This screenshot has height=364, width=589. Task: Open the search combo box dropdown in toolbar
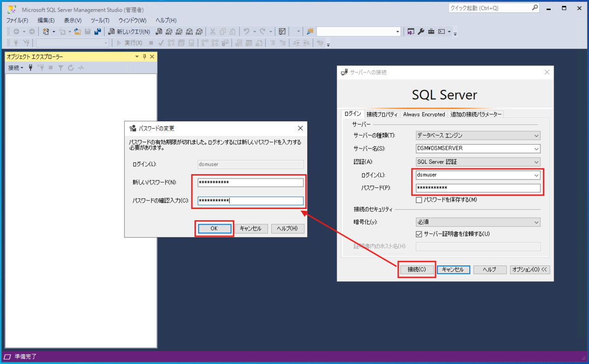click(398, 31)
